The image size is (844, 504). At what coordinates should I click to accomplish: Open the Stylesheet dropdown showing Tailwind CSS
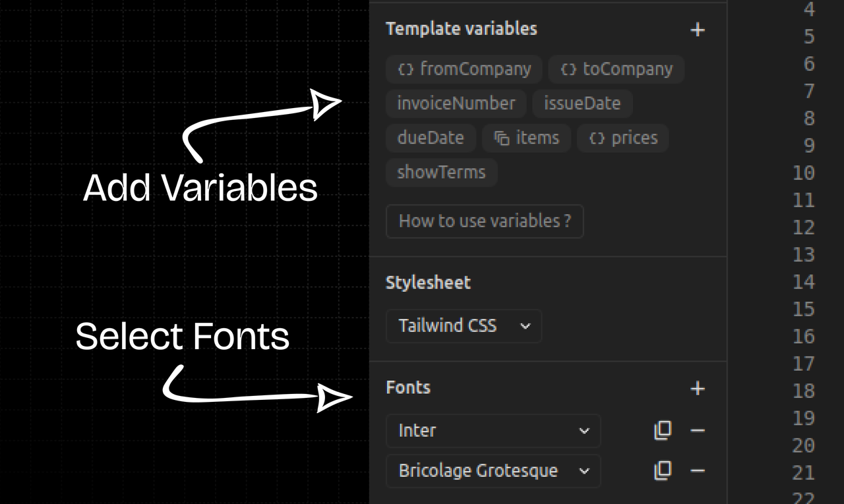(x=464, y=325)
